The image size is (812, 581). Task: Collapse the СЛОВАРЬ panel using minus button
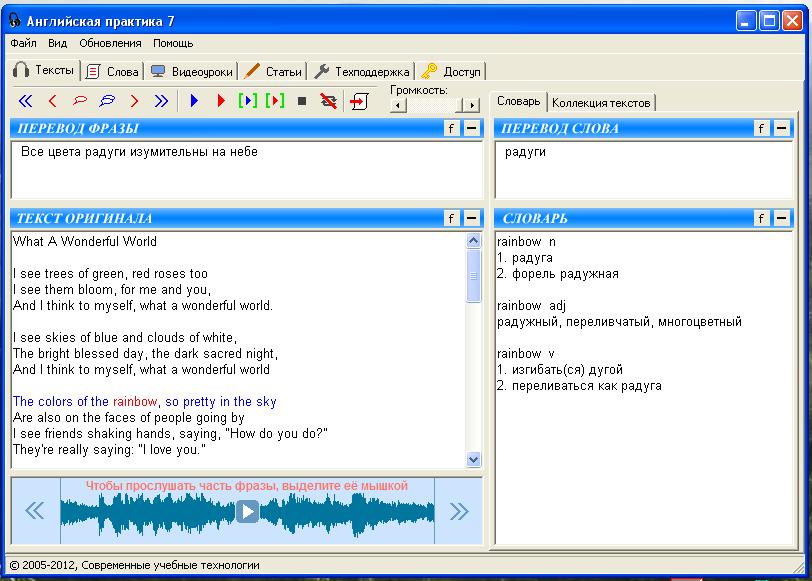click(781, 218)
